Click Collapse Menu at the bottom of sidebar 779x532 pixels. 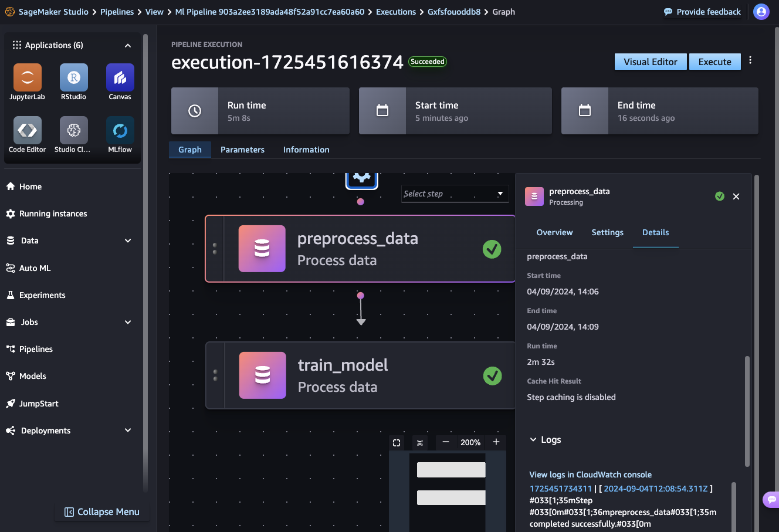click(x=101, y=511)
